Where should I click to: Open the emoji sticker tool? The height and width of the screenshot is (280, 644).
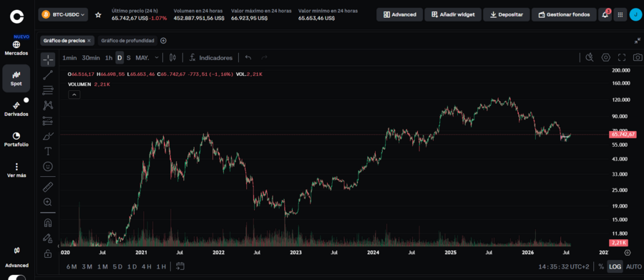(48, 167)
